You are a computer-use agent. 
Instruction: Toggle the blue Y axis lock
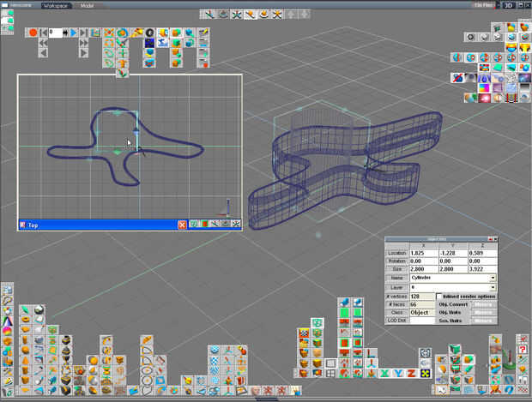tap(396, 373)
